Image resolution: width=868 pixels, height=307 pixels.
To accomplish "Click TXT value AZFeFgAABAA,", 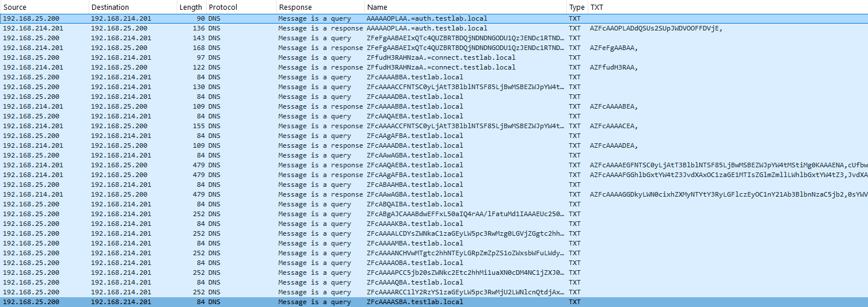I will [614, 48].
